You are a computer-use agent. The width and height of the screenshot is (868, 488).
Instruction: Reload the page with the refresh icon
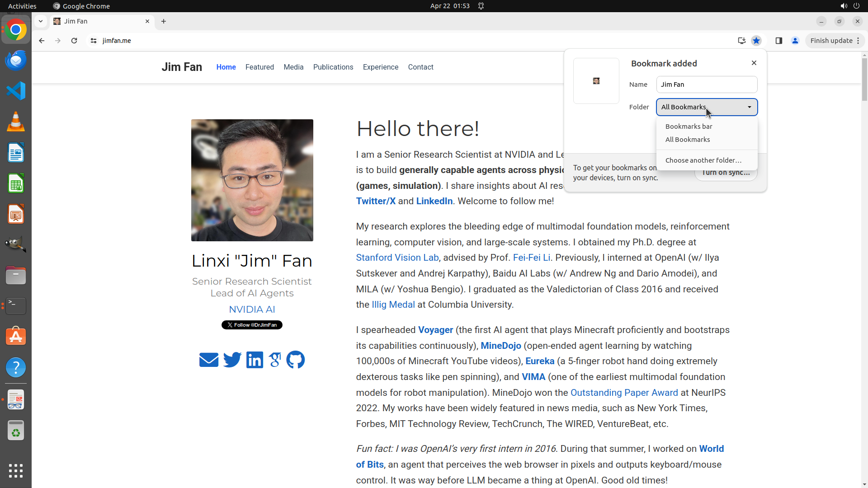[x=74, y=41]
